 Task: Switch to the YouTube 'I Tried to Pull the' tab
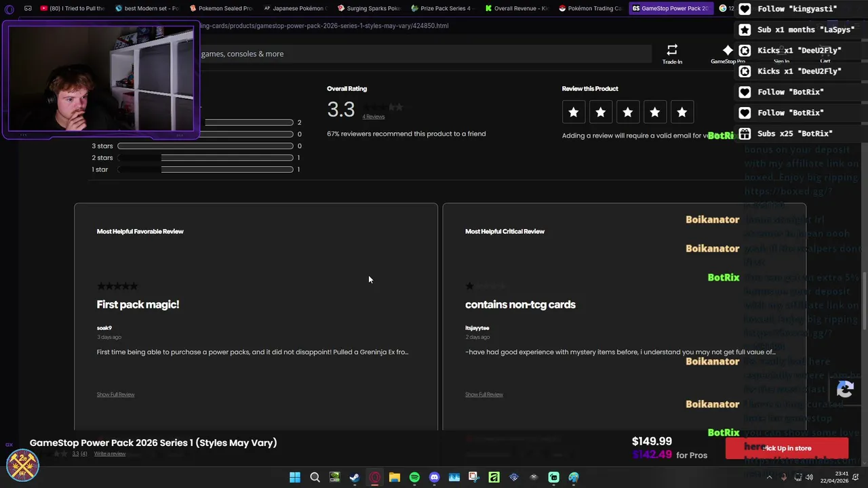pos(73,8)
